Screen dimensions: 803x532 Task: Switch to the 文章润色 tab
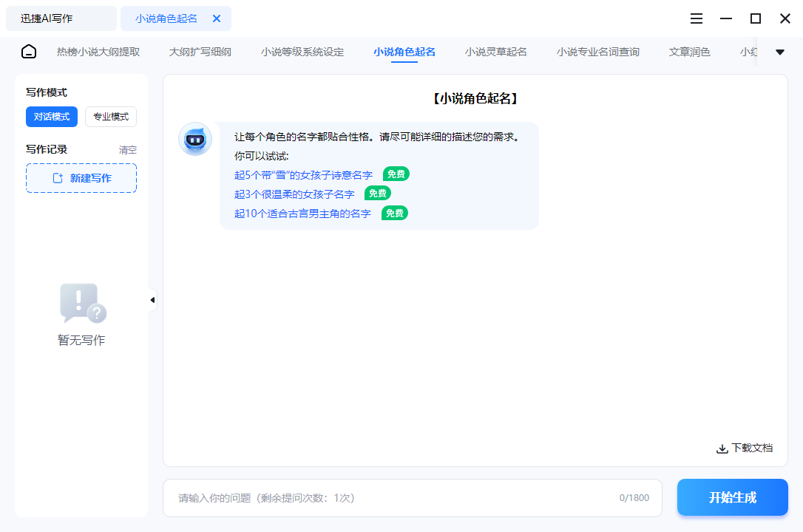(x=688, y=51)
